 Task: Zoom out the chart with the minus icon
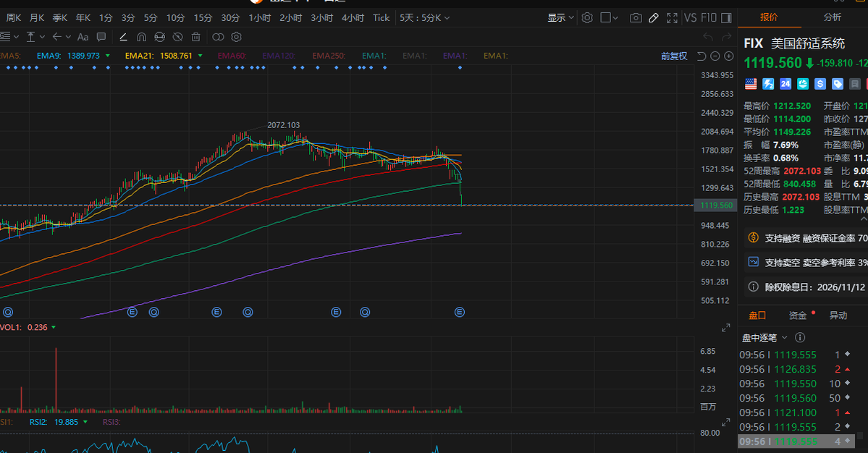click(x=715, y=56)
